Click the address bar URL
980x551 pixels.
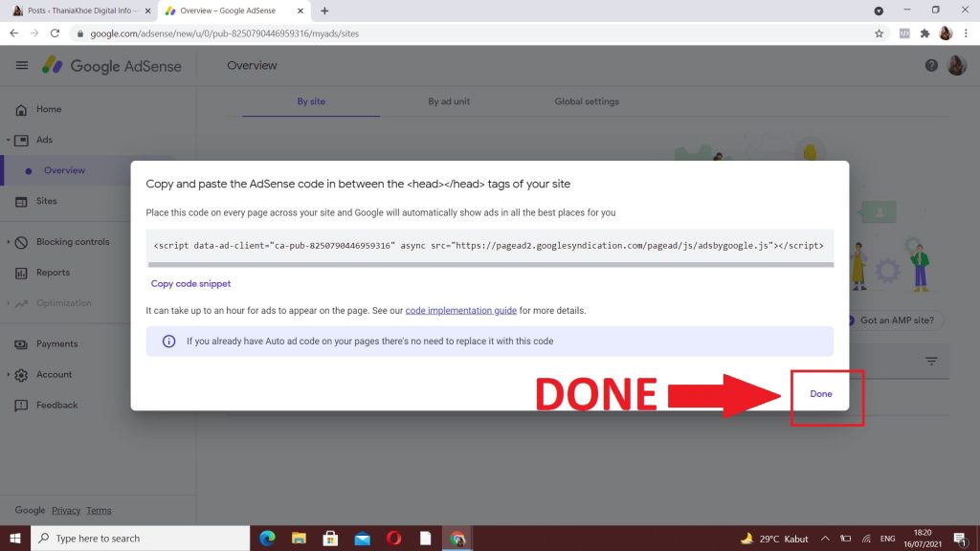pos(224,33)
